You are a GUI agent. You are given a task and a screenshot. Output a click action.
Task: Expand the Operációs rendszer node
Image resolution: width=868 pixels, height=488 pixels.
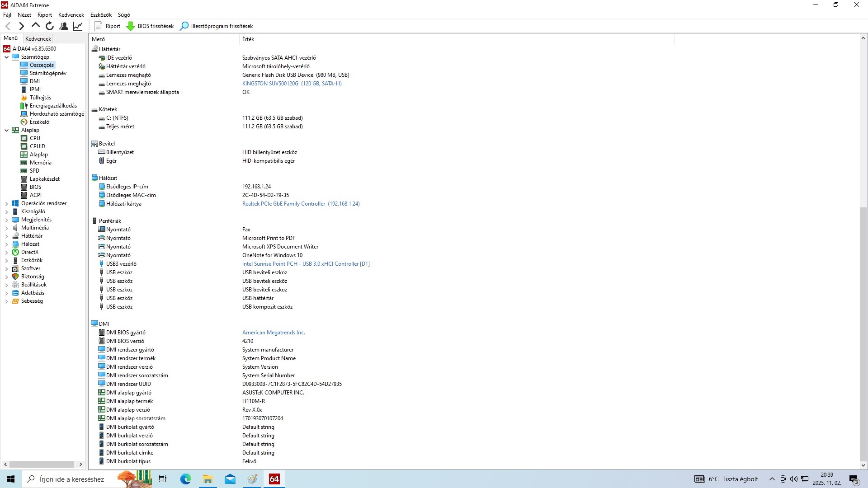point(6,203)
